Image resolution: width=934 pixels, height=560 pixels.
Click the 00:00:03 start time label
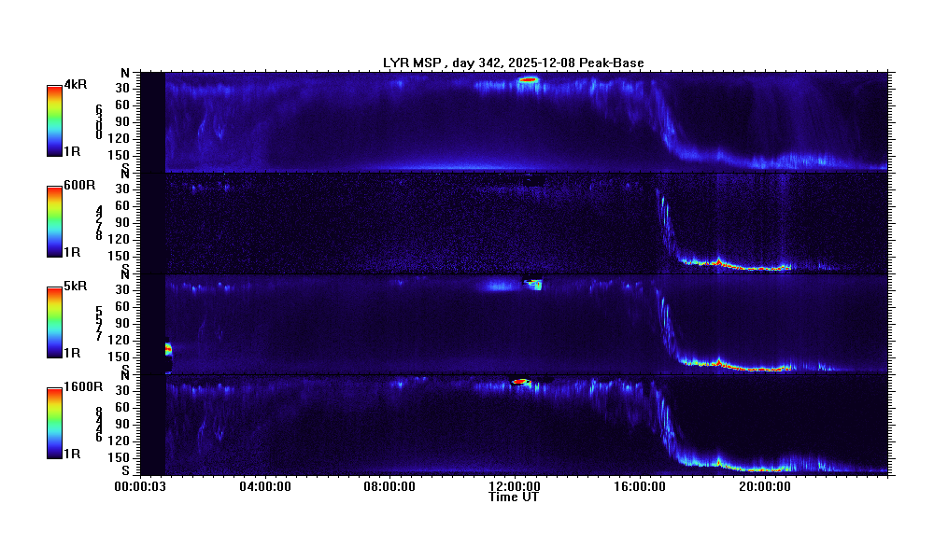[x=140, y=486]
